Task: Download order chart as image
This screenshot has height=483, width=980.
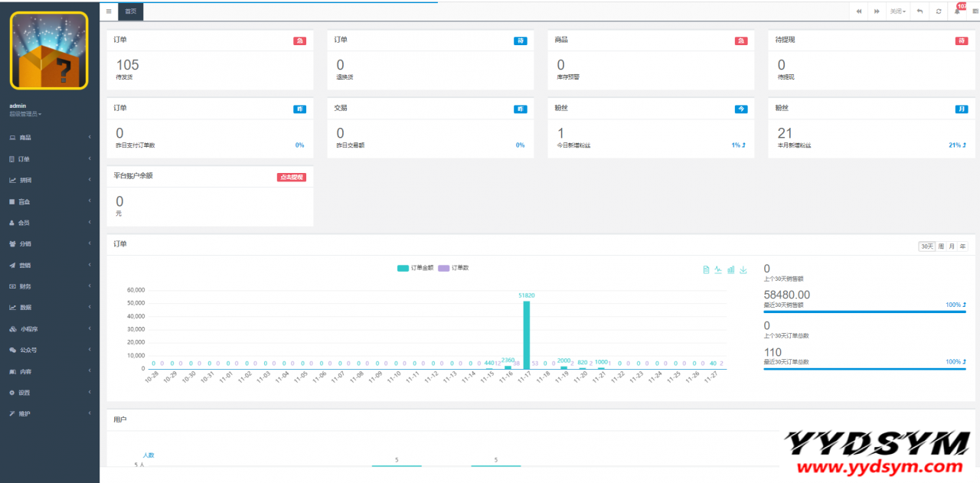Action: point(743,269)
